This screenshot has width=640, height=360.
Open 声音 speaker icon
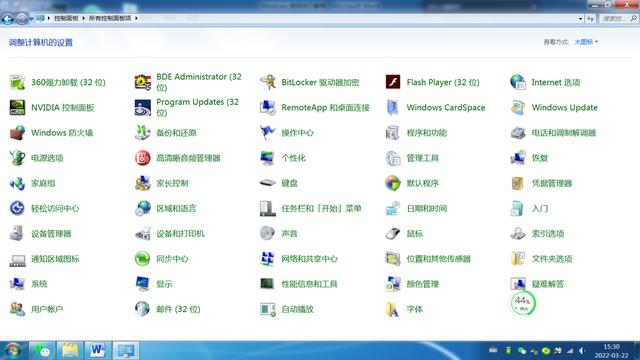(268, 233)
